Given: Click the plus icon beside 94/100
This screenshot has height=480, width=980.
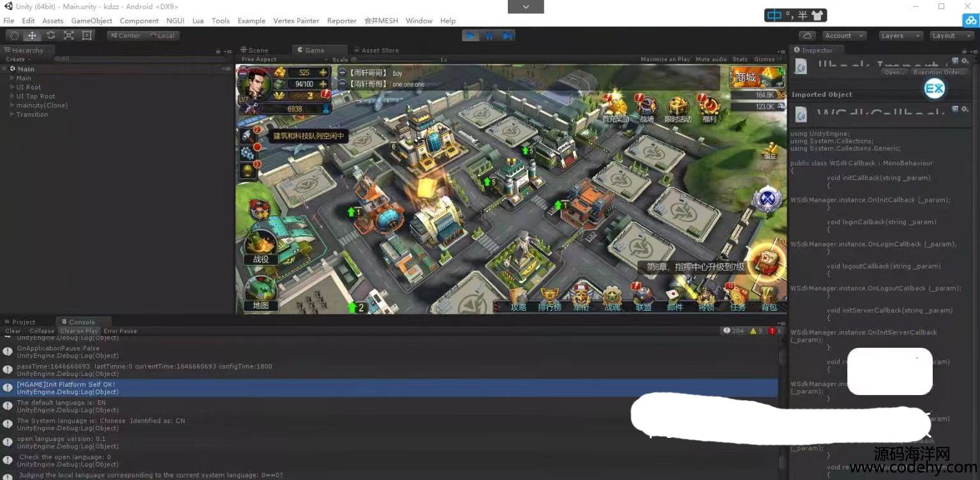Looking at the screenshot, I should click(x=323, y=84).
